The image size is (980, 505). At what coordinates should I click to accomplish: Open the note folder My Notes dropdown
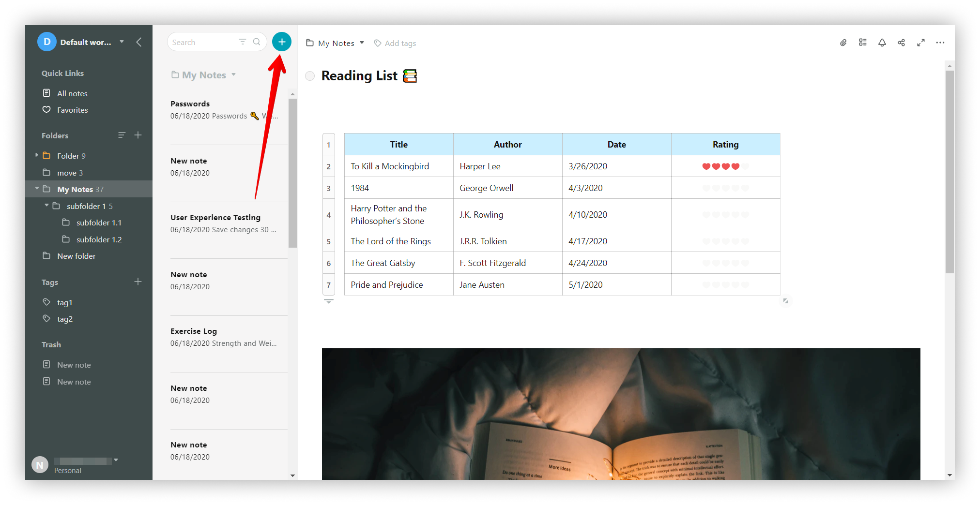(x=362, y=43)
